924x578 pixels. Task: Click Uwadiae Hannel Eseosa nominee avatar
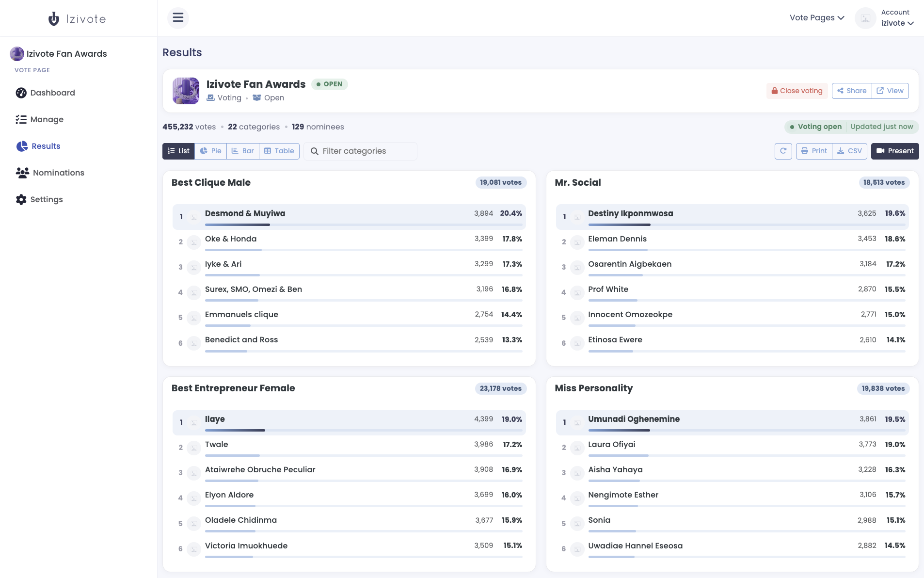click(577, 549)
